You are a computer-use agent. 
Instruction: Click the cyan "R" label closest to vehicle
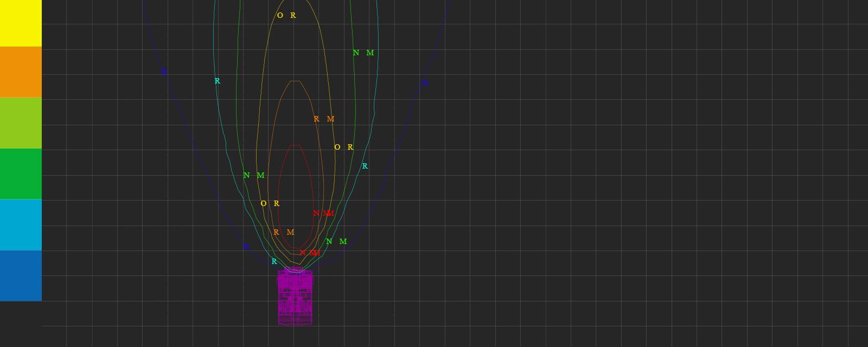(274, 262)
